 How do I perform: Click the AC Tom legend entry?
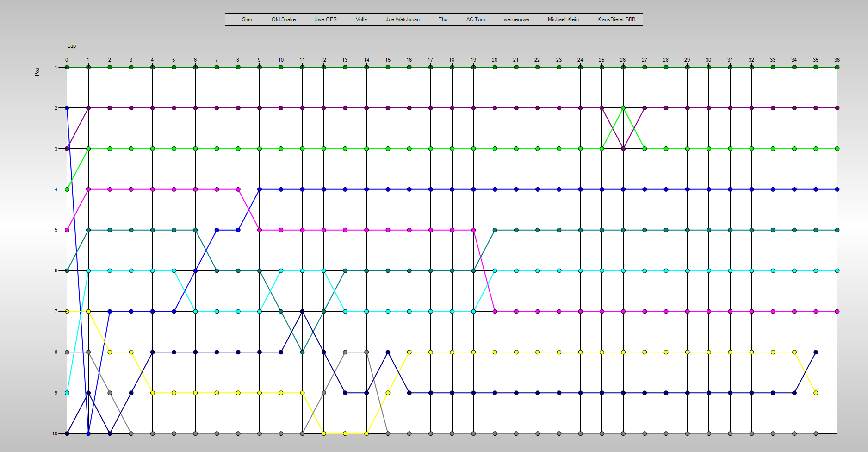[x=470, y=19]
